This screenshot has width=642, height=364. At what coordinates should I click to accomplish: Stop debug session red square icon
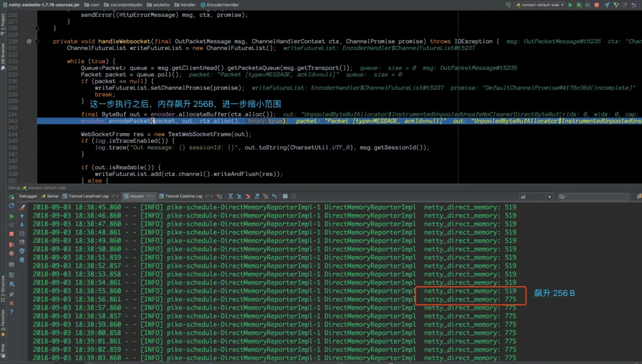(11, 234)
